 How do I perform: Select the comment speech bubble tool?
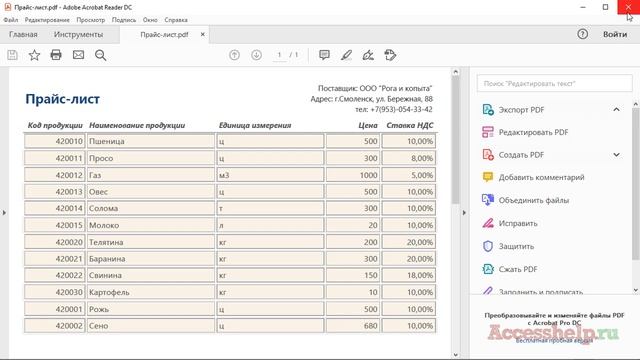point(324,55)
